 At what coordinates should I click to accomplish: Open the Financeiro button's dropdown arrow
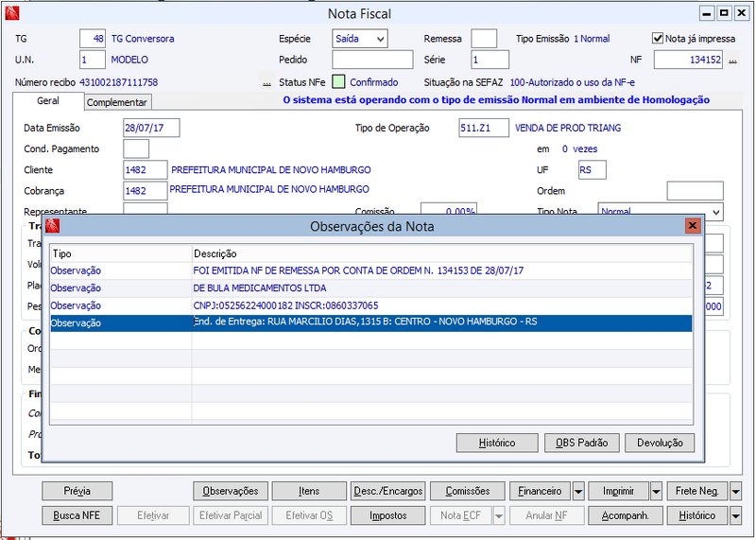pyautogui.click(x=578, y=491)
